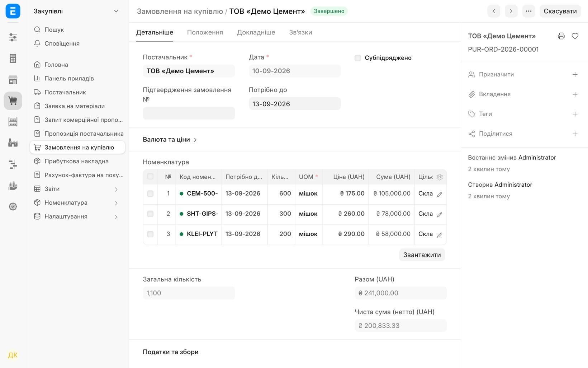Click the Скасувати button

(x=560, y=11)
